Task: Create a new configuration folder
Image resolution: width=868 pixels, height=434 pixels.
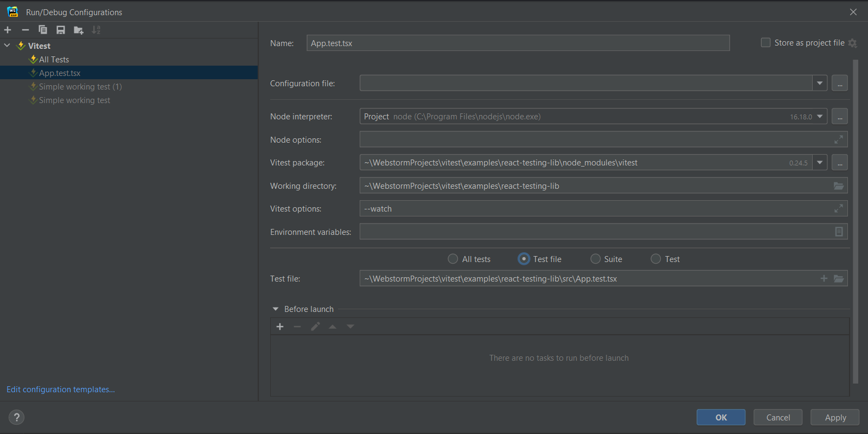Action: click(79, 30)
